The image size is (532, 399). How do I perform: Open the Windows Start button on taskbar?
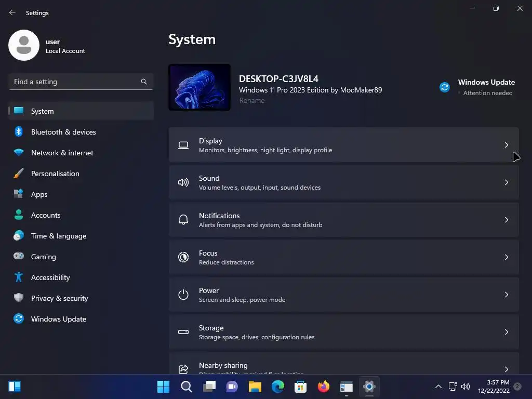coord(163,387)
